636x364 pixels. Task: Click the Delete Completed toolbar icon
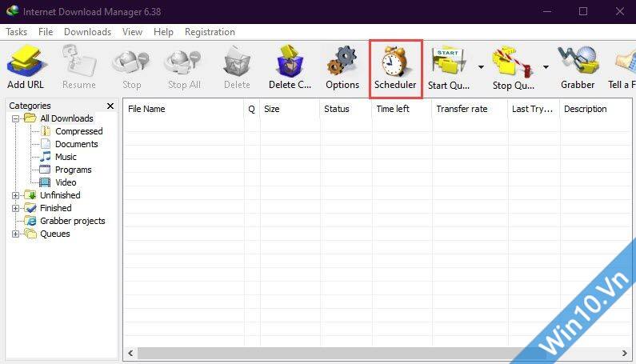tap(290, 62)
